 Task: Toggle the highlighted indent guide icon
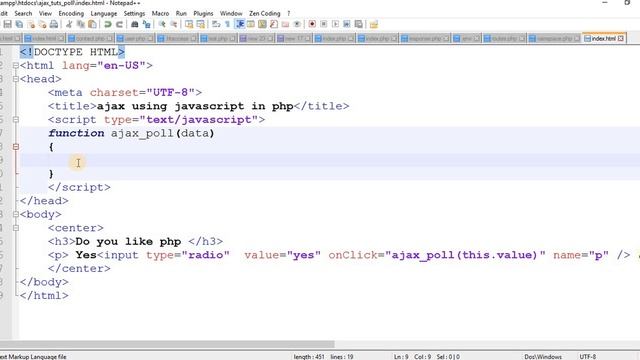[x=240, y=24]
